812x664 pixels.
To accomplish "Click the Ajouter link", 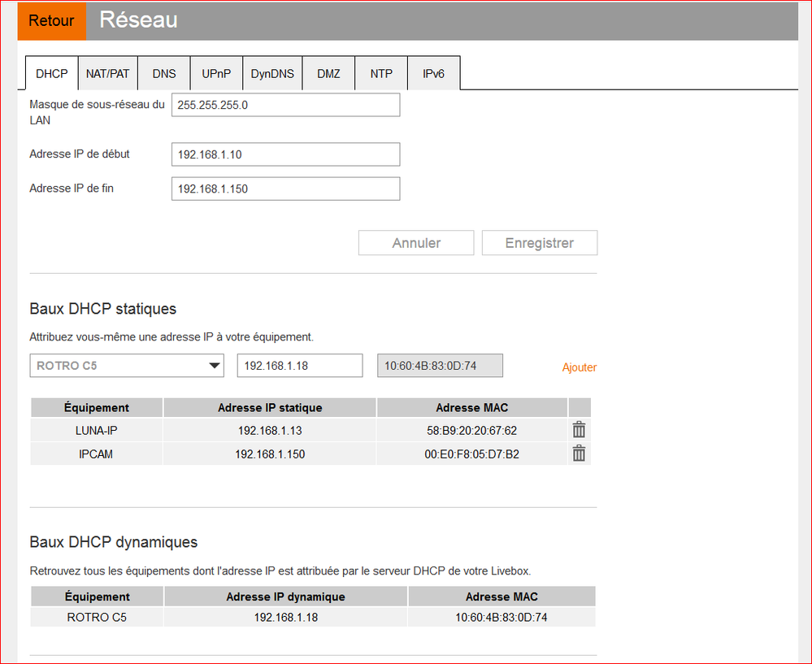I will point(579,367).
